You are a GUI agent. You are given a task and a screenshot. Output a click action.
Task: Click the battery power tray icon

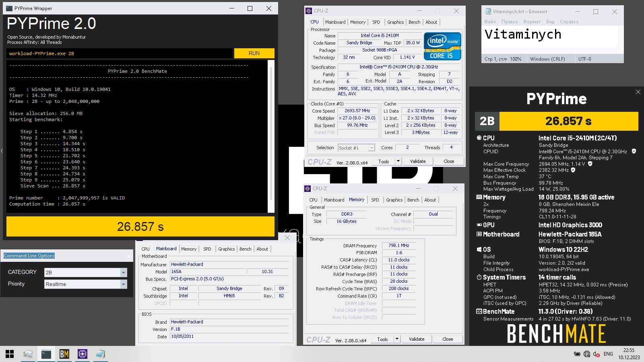(x=577, y=354)
